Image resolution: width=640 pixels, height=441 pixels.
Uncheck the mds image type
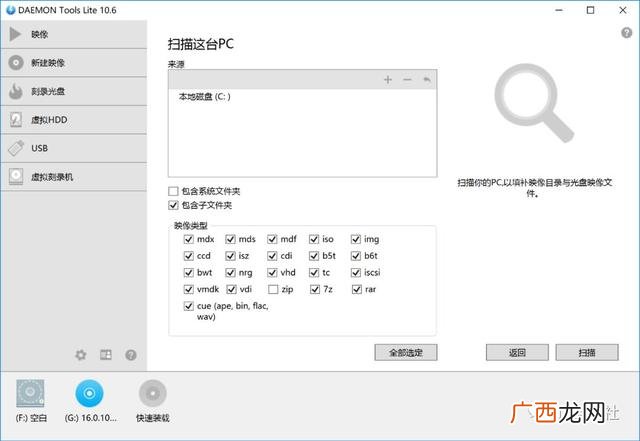231,239
